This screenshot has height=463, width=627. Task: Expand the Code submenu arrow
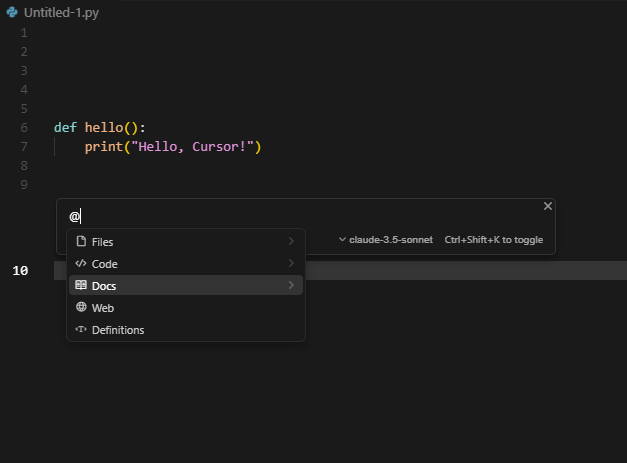(x=291, y=264)
